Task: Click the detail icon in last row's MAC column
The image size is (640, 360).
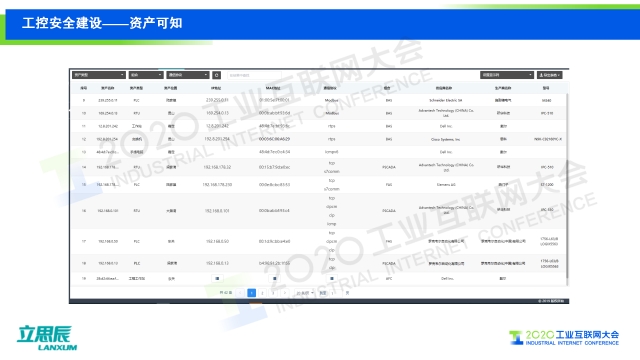Action: (x=275, y=278)
